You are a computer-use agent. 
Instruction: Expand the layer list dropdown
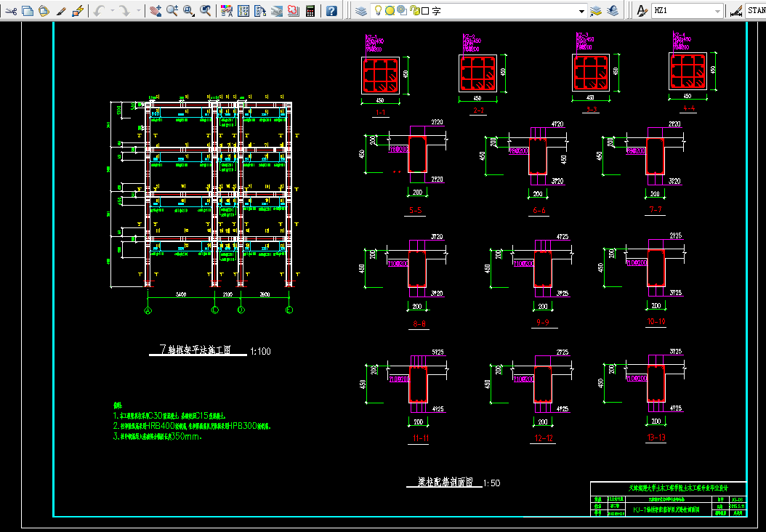tap(581, 11)
